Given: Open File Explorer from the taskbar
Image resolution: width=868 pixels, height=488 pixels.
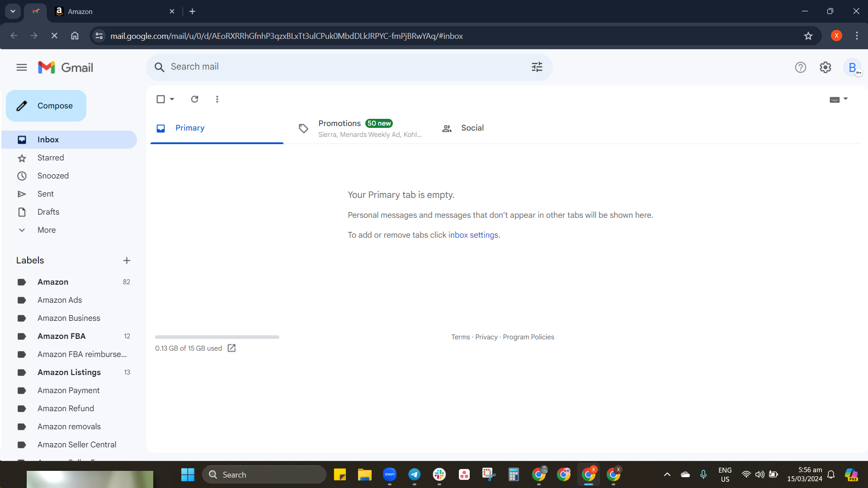Looking at the screenshot, I should pos(365,475).
